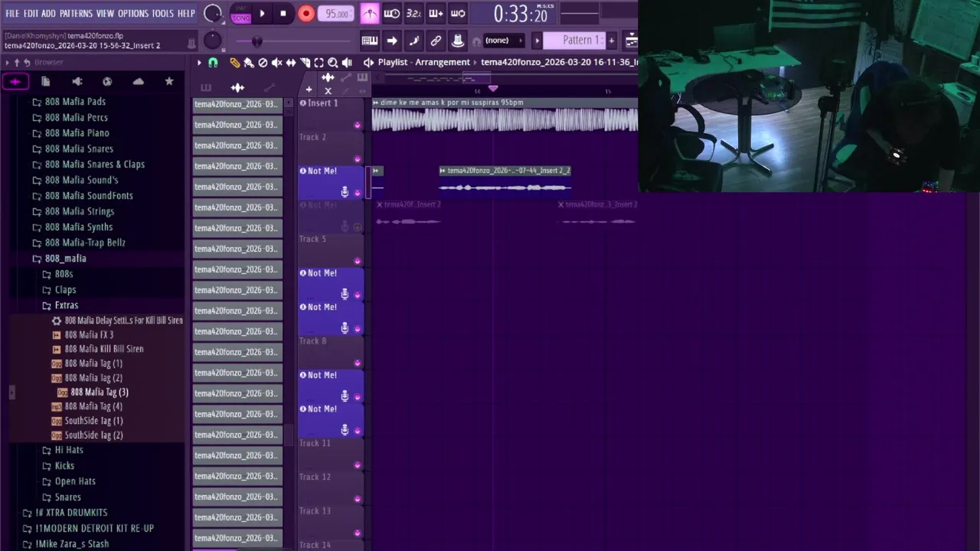Toggle the 3-2-1 recording countdown

[x=413, y=13]
